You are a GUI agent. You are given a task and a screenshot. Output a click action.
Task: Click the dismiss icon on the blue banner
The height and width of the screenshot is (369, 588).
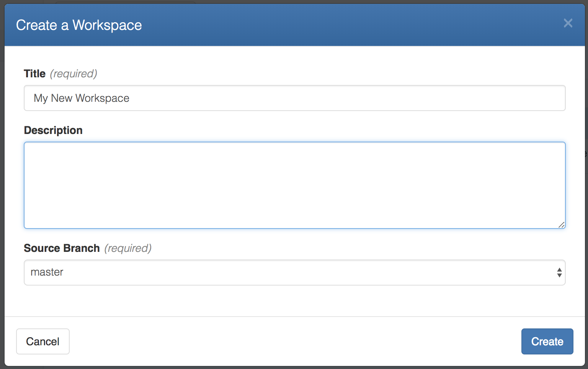point(568,23)
